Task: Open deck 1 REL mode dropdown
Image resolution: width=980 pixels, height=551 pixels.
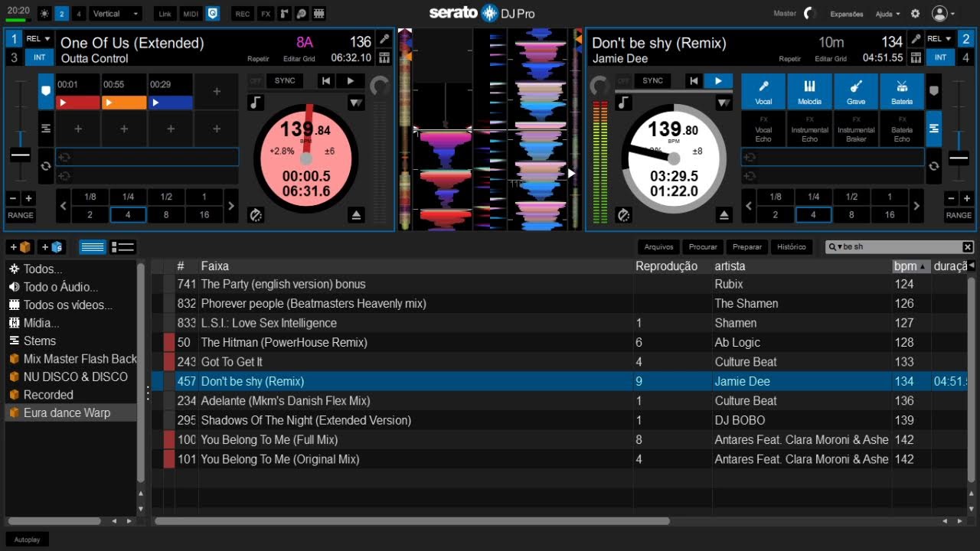Action: [39, 39]
